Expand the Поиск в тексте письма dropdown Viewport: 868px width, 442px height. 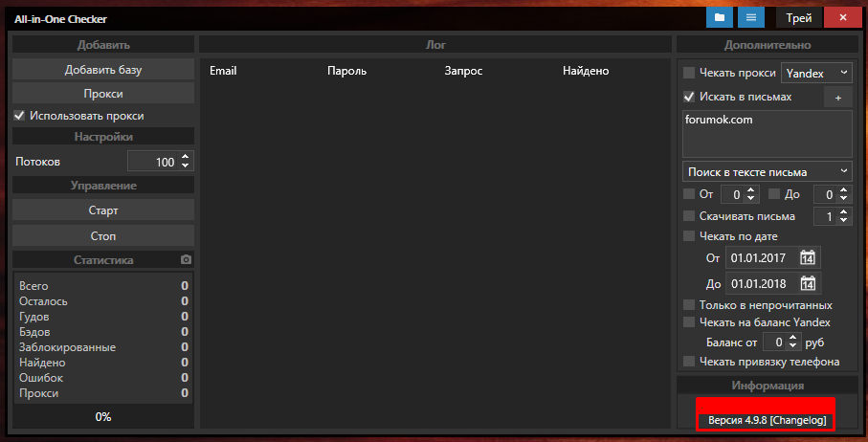coord(767,171)
